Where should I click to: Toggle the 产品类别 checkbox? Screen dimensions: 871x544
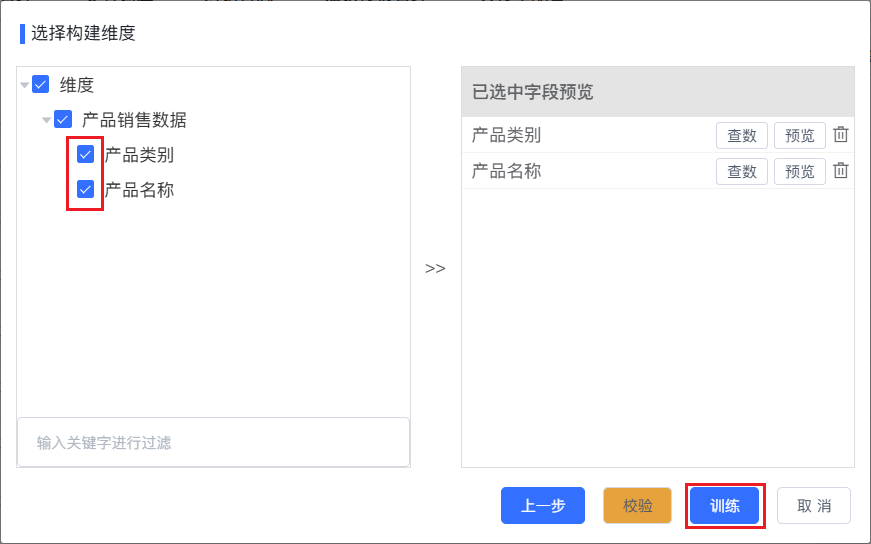(x=85, y=154)
